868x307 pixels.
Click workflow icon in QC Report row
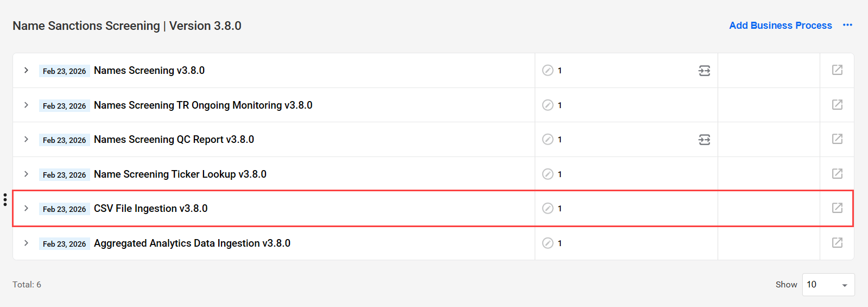(x=704, y=140)
